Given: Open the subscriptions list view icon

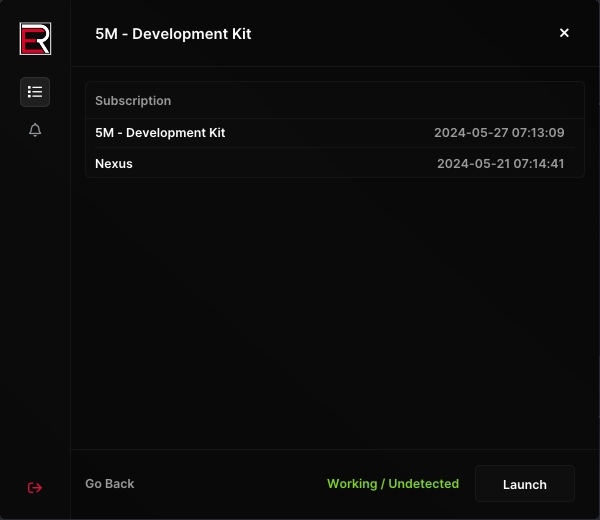Looking at the screenshot, I should coord(35,92).
